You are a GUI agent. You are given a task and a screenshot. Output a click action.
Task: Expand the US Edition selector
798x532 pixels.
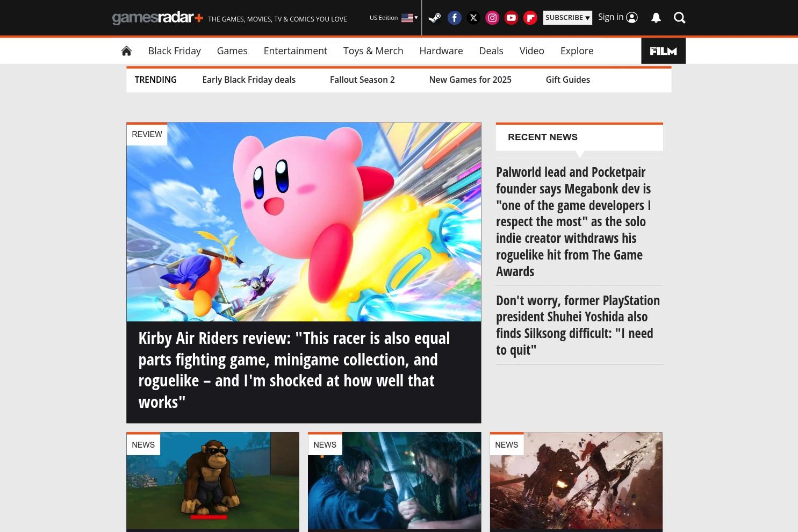point(393,18)
